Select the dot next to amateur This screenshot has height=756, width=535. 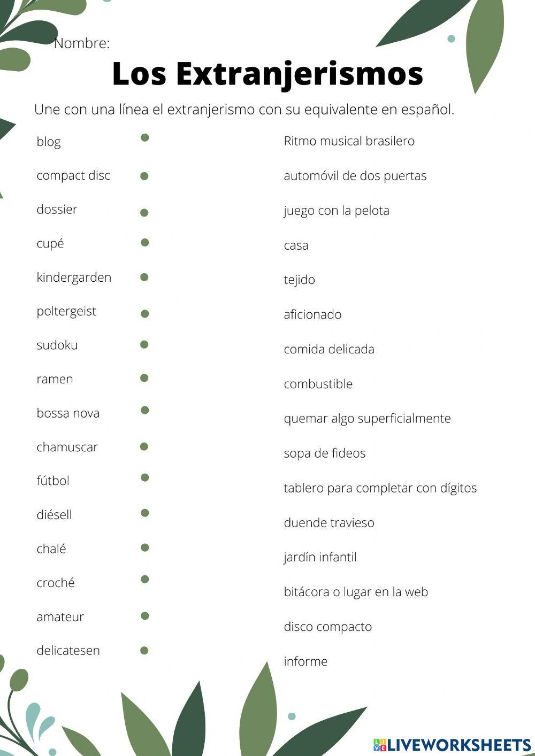[144, 616]
